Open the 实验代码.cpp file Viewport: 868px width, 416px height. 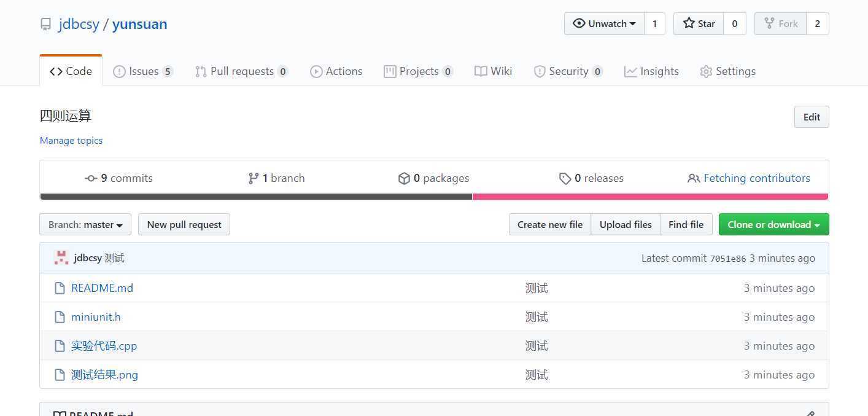click(104, 346)
